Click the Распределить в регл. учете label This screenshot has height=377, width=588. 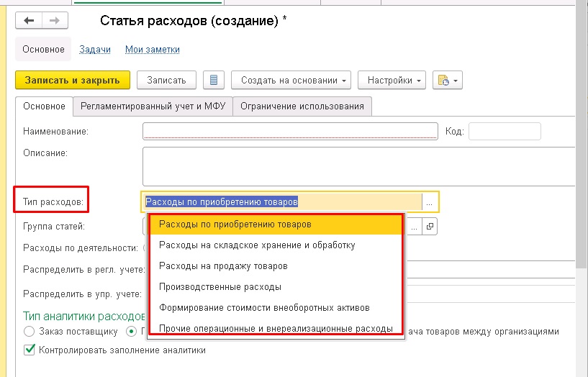(x=84, y=270)
